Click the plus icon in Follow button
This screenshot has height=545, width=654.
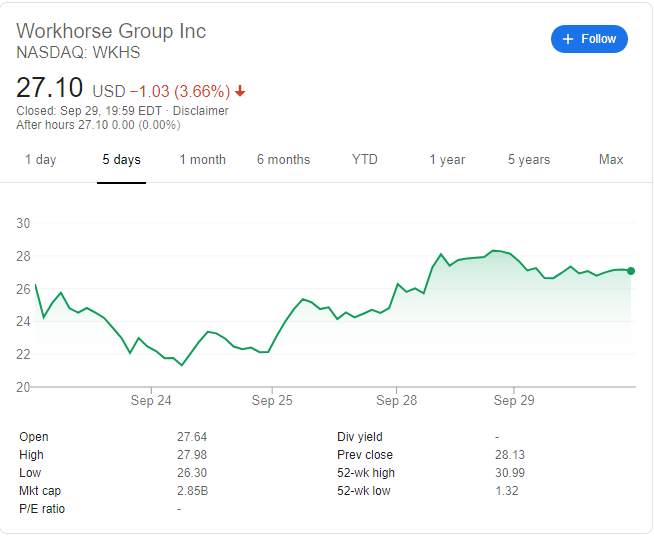[x=568, y=39]
